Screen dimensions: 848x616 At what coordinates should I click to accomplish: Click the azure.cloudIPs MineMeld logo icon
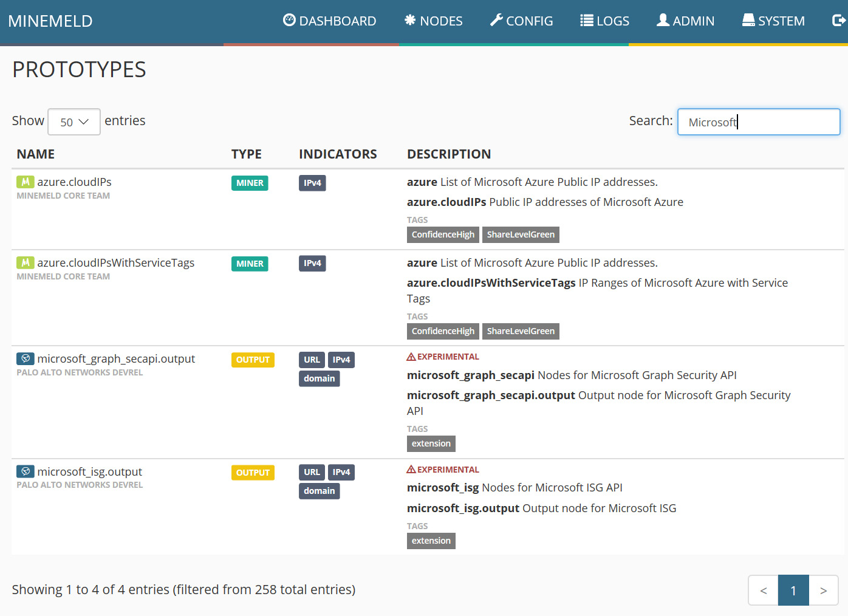pos(26,182)
